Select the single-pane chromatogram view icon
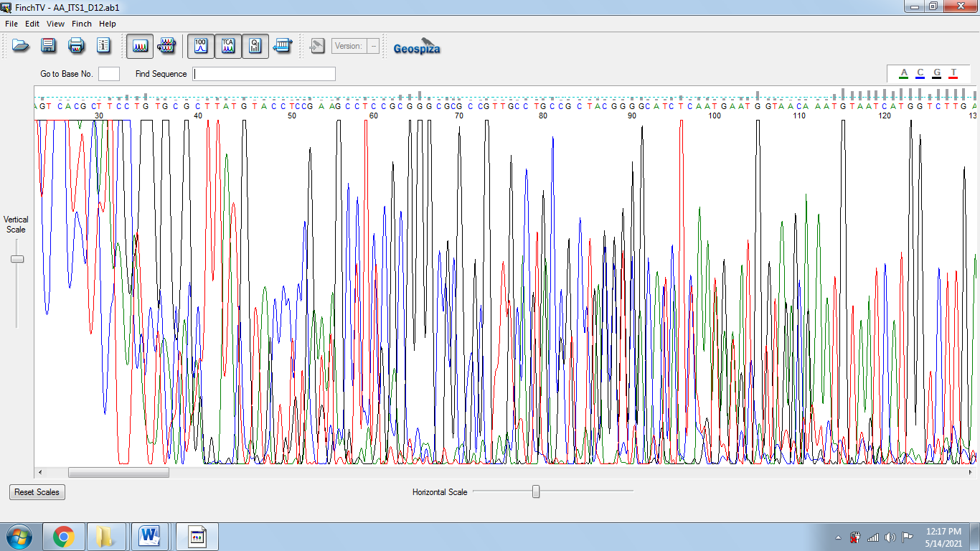The image size is (980, 551). tap(140, 46)
